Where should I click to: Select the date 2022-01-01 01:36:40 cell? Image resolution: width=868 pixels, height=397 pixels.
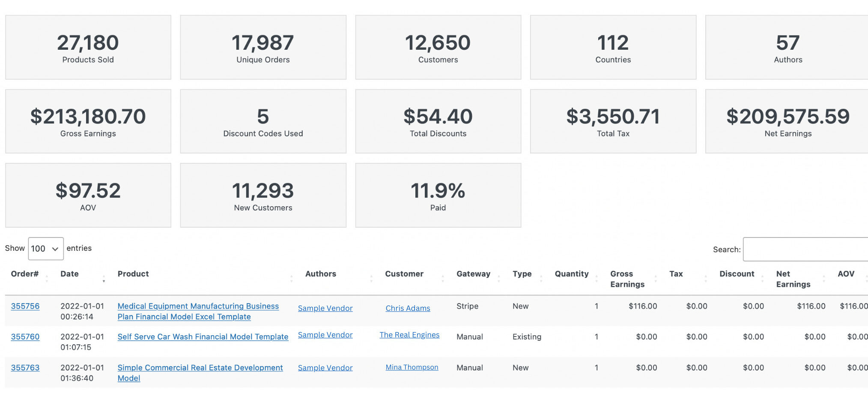coord(82,373)
